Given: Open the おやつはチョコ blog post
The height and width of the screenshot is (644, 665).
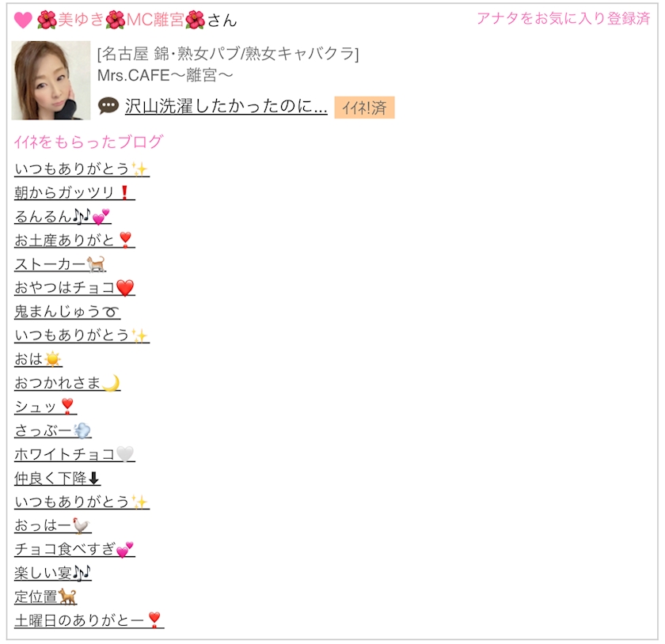Looking at the screenshot, I should [74, 288].
